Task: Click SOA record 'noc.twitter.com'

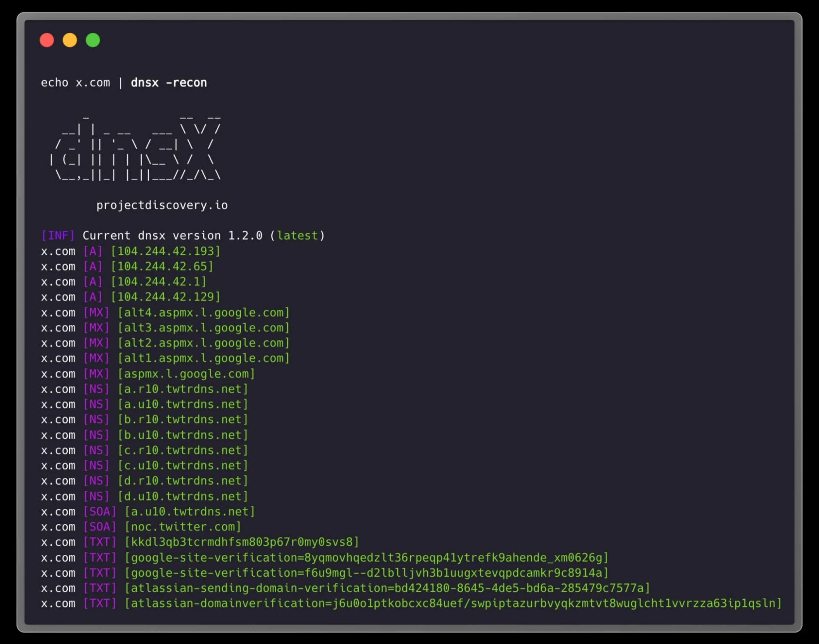Action: click(x=183, y=526)
